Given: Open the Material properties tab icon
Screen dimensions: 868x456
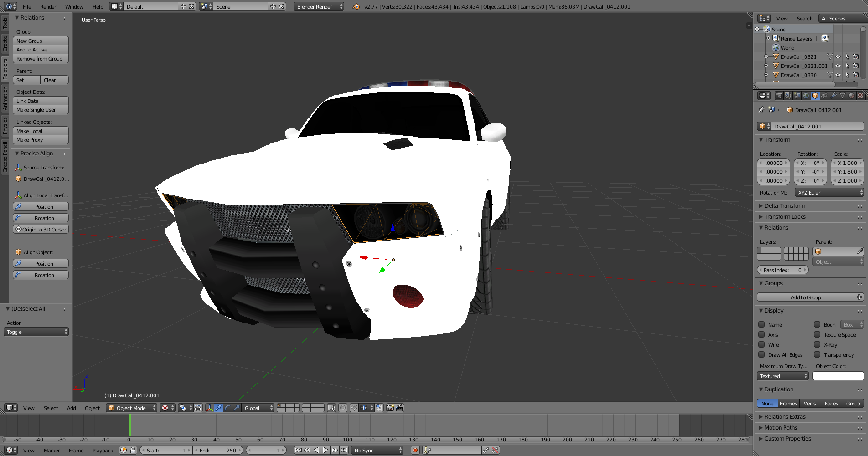Looking at the screenshot, I should (852, 96).
